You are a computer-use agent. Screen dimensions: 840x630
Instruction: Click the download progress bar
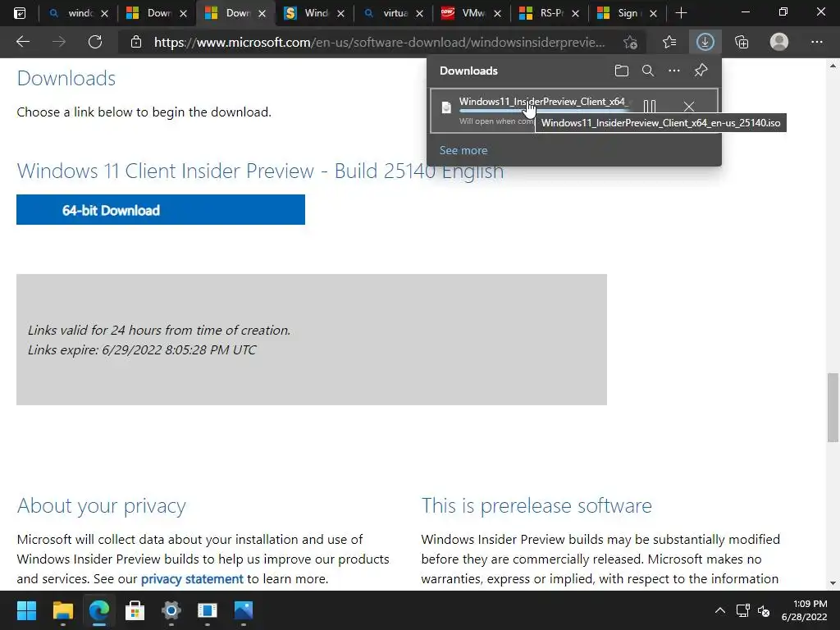pos(544,111)
